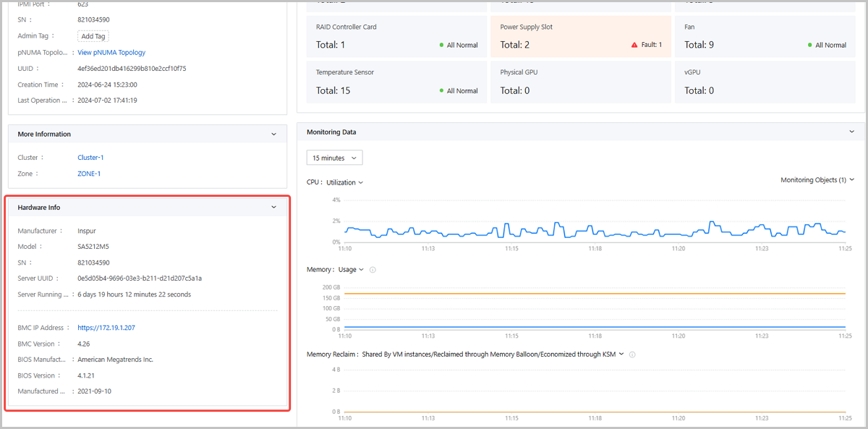
Task: Click the model value SA5212M5
Action: (x=92, y=247)
